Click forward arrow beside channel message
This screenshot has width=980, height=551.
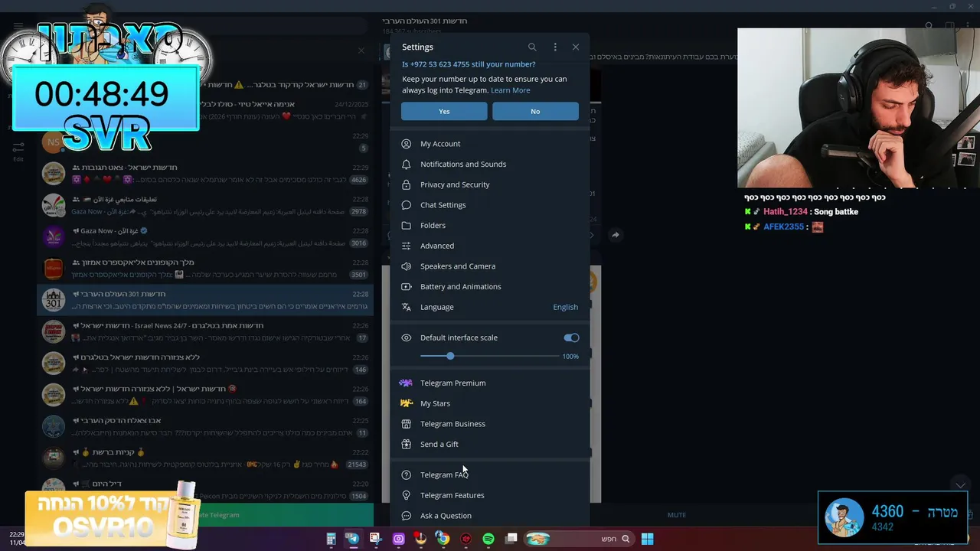pyautogui.click(x=615, y=235)
